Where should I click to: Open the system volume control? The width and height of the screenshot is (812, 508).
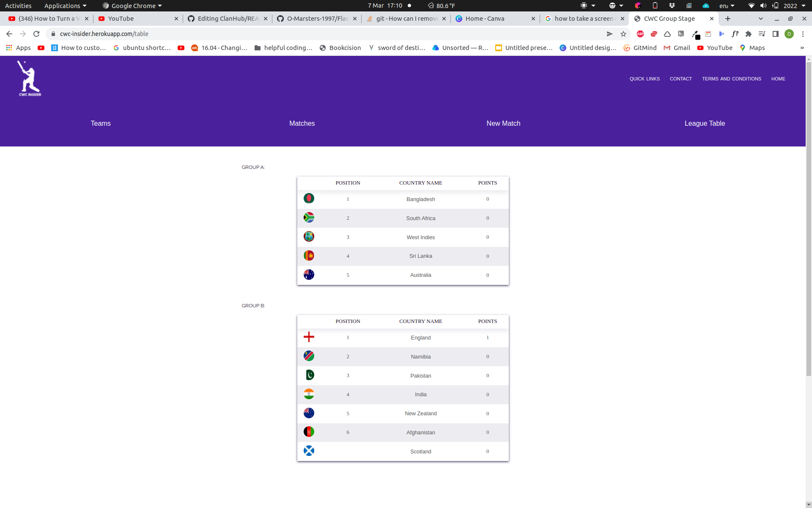click(763, 6)
